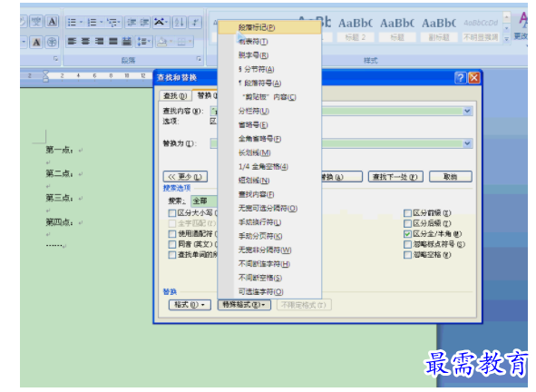Open borders dropdown arrow
The height and width of the screenshot is (392, 536).
(190, 42)
